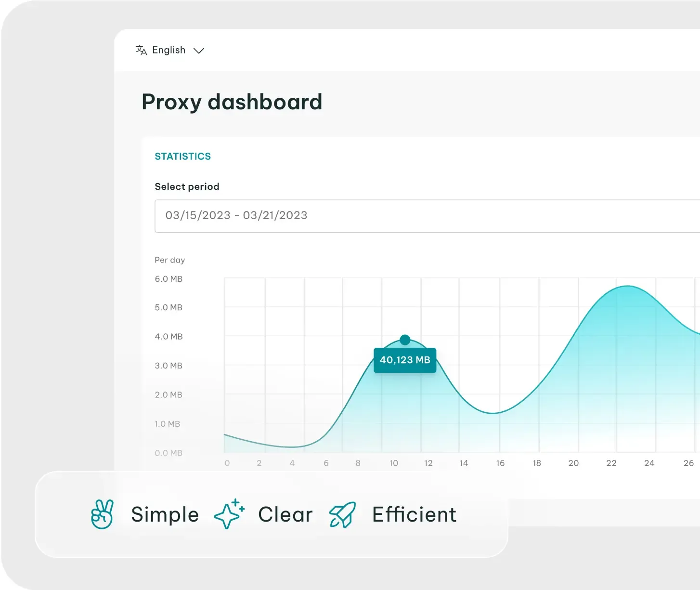Click the 4.0 MB axis label
Viewport: 700px width, 590px height.
[x=169, y=337]
